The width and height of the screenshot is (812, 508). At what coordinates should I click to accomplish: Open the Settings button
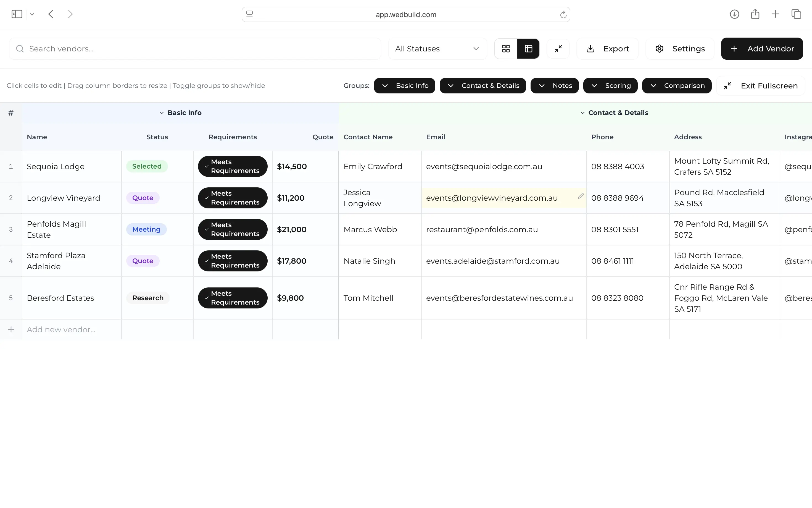coord(680,49)
